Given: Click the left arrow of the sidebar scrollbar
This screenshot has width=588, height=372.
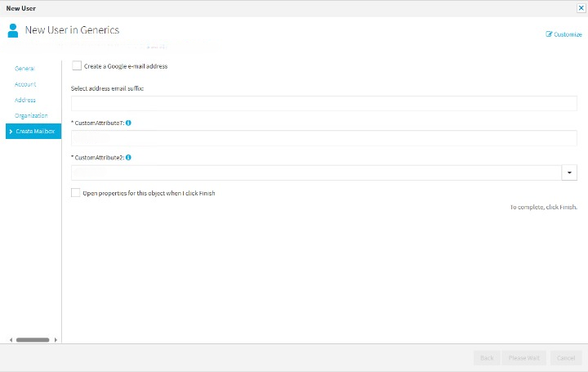Looking at the screenshot, I should 11,340.
